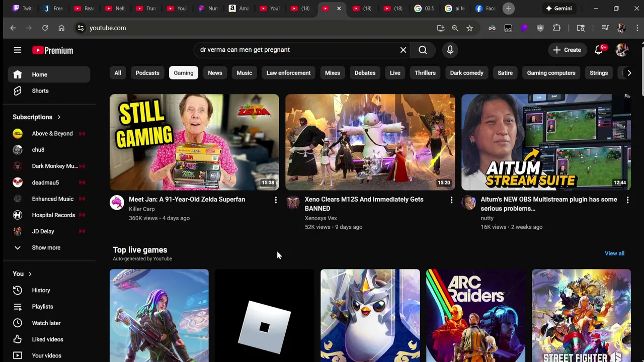644x362 pixels.
Task: Expand the Subscriptions section arrow
Action: tap(59, 117)
